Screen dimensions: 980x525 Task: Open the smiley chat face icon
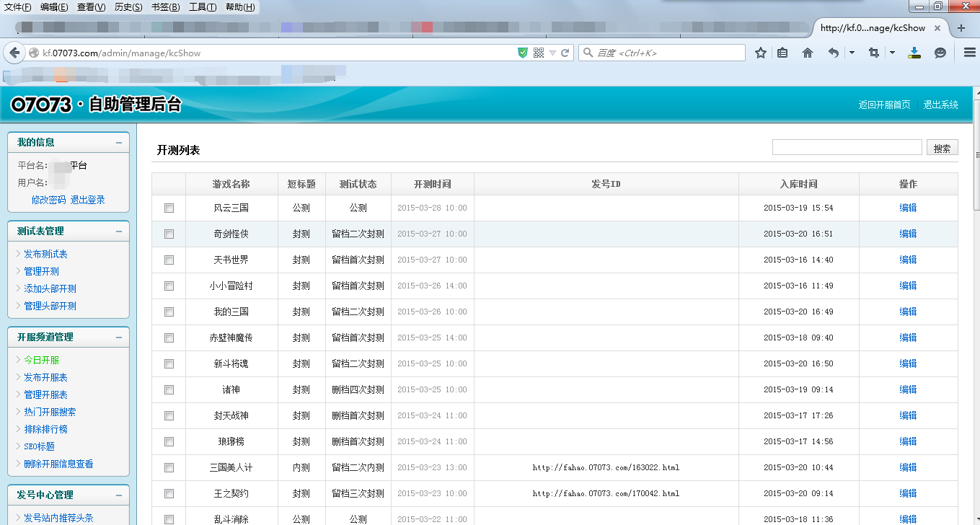click(940, 53)
